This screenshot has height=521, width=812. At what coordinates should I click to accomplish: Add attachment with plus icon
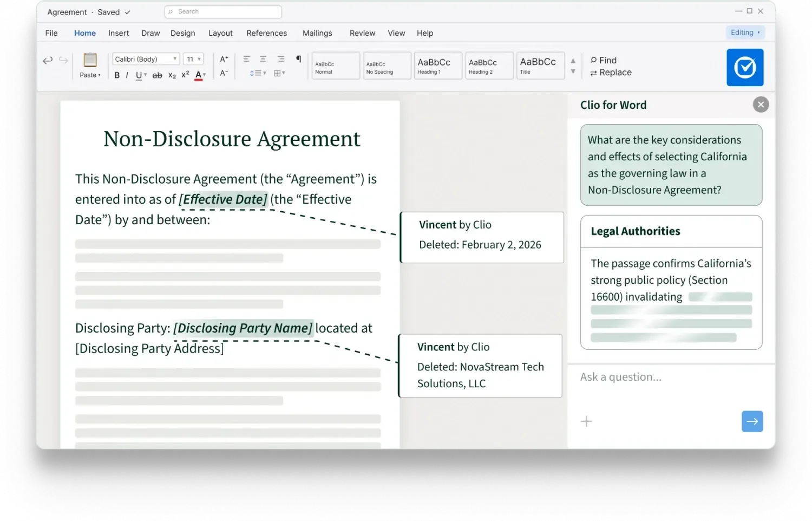coord(586,421)
